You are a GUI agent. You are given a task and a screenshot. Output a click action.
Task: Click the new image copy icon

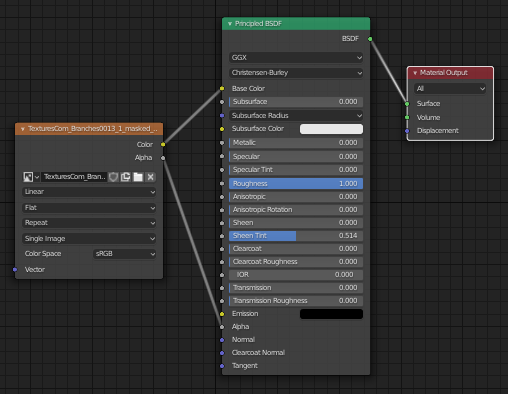point(126,177)
